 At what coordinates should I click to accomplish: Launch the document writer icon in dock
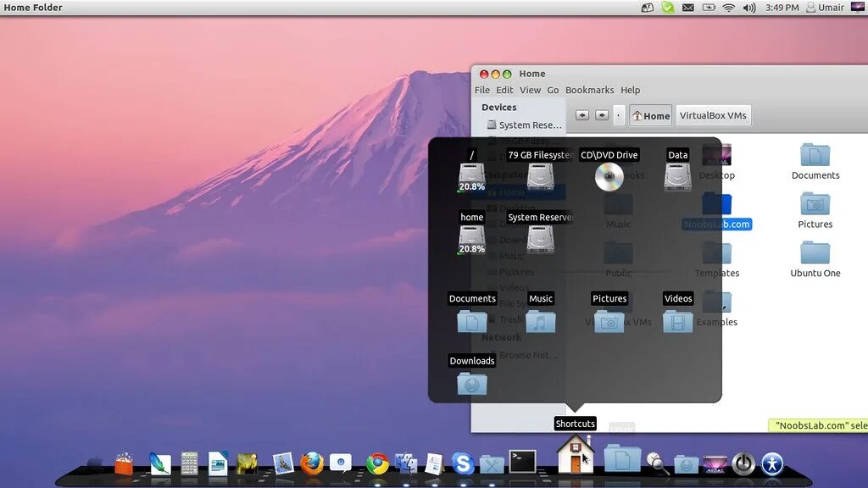(218, 463)
